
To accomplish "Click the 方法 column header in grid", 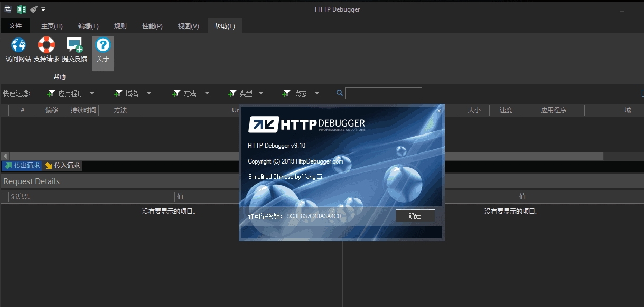I will pyautogui.click(x=120, y=110).
